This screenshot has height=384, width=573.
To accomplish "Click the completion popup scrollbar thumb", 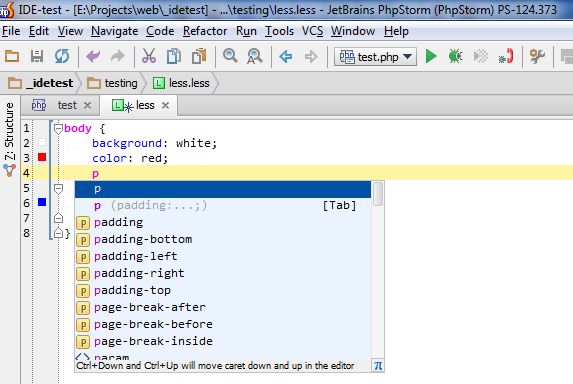I will (x=378, y=194).
